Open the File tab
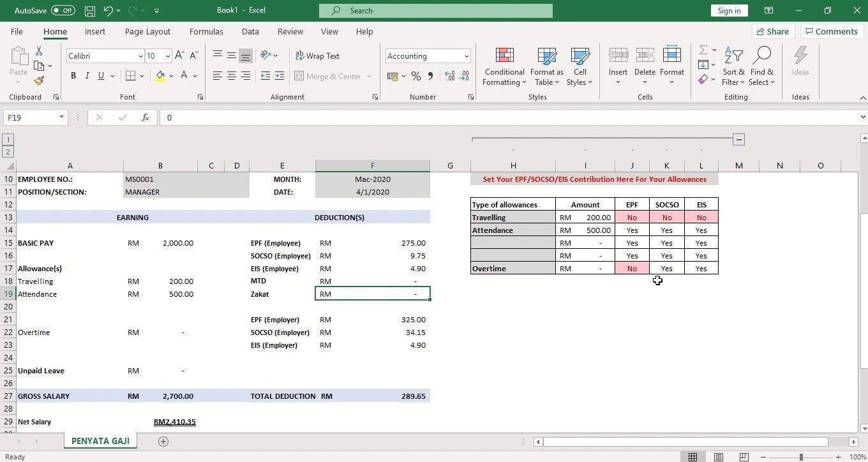 tap(17, 31)
